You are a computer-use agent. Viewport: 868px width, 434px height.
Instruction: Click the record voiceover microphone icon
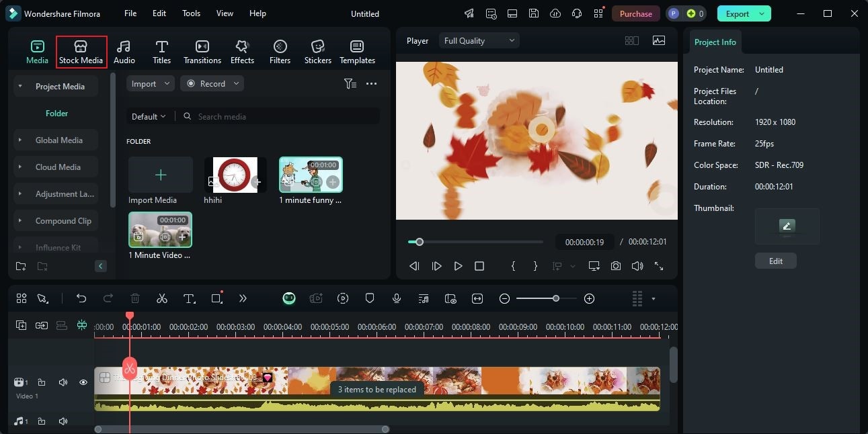pos(397,298)
